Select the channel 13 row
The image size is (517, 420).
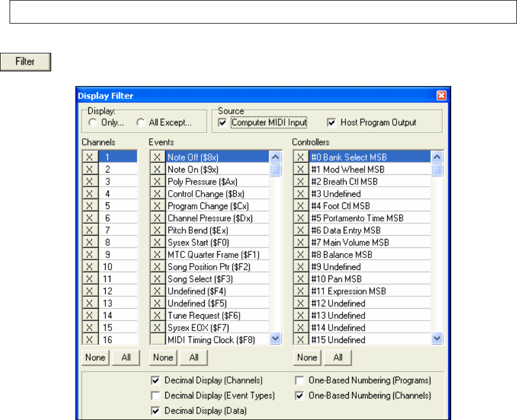pos(118,303)
